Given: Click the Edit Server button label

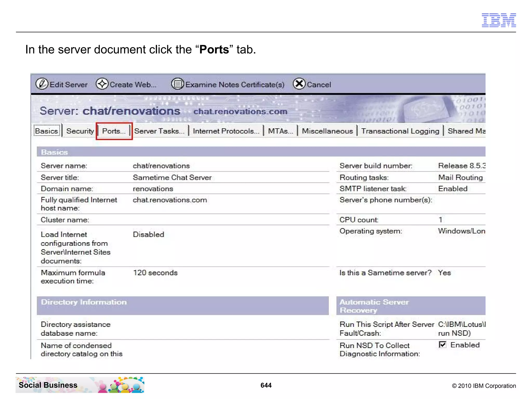Looking at the screenshot, I should coord(69,85).
